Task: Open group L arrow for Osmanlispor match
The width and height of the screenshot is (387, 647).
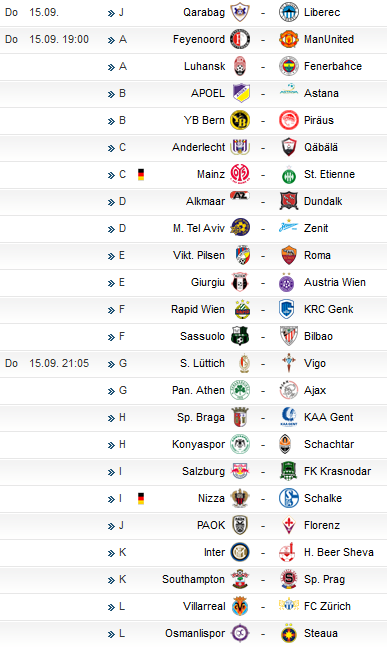Action: click(111, 634)
